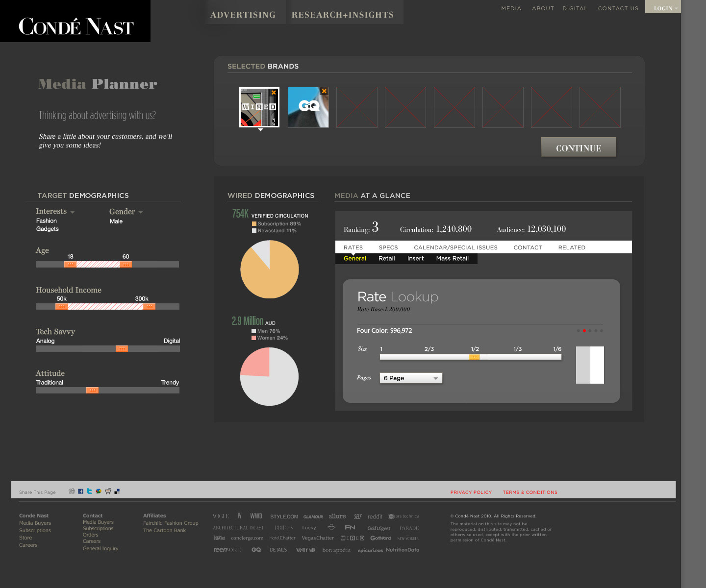Click the page layout preview icon in Rate Lookup
706x588 pixels.
pos(590,365)
